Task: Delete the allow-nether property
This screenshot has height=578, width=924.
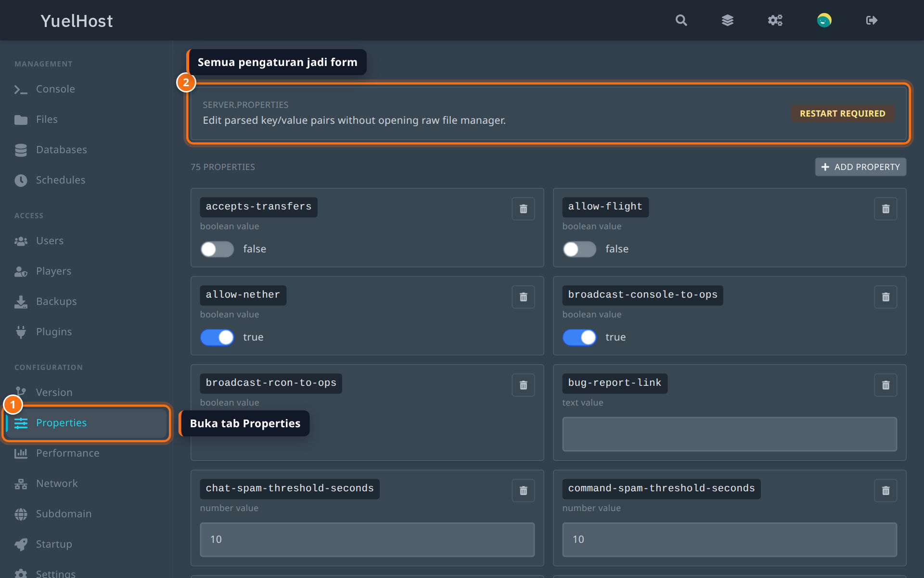Action: click(x=523, y=297)
